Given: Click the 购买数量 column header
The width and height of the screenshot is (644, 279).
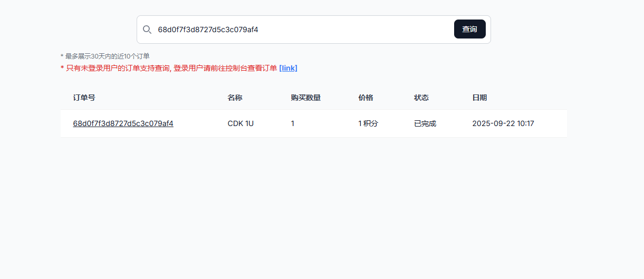Looking at the screenshot, I should 305,98.
